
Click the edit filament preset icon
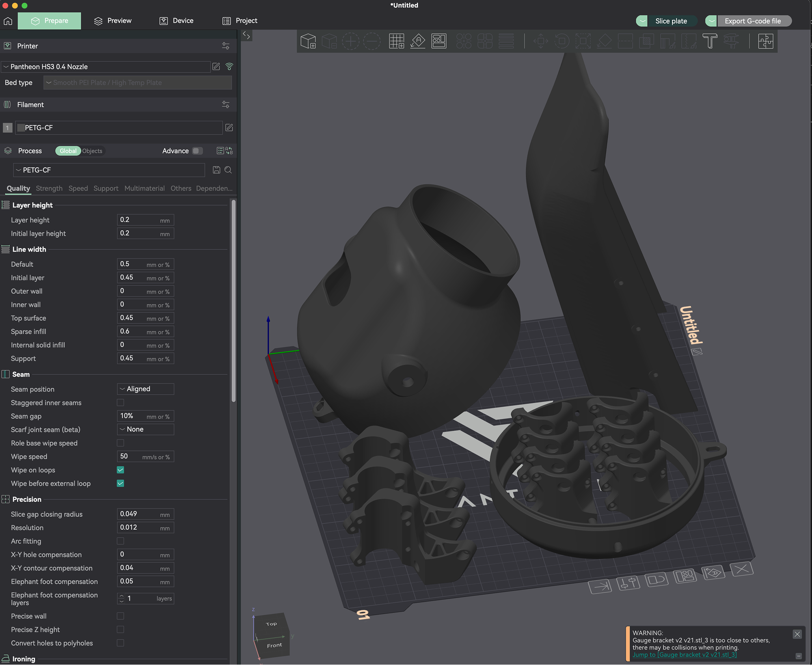(x=229, y=127)
